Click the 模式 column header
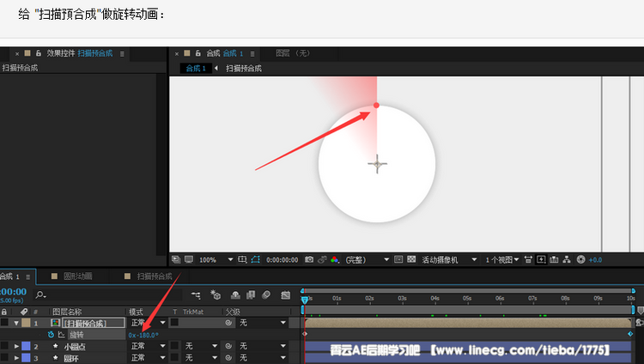The image size is (644, 364). (x=136, y=312)
